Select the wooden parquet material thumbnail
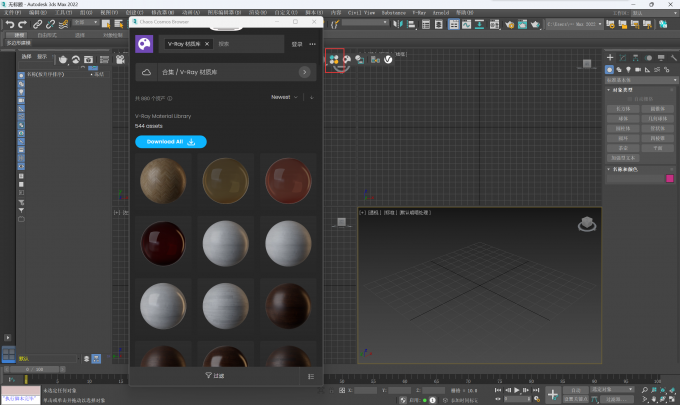680x405 pixels. [163, 181]
